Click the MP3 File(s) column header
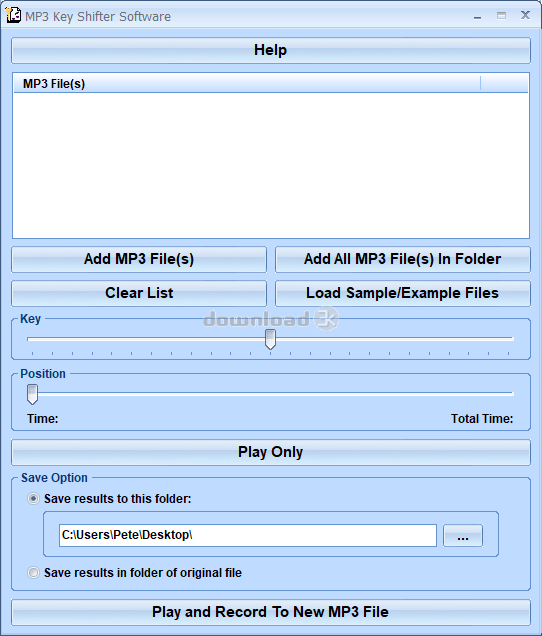Screen dimensions: 542x636 point(247,84)
